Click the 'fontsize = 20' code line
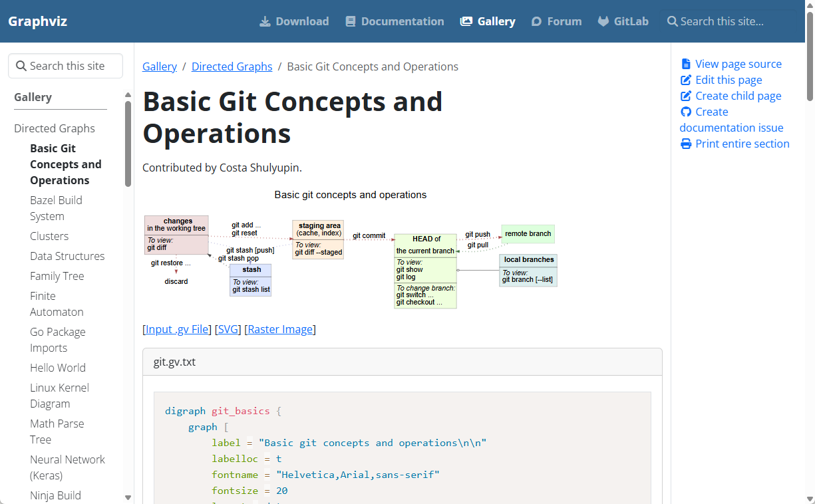This screenshot has width=815, height=504. (x=249, y=491)
